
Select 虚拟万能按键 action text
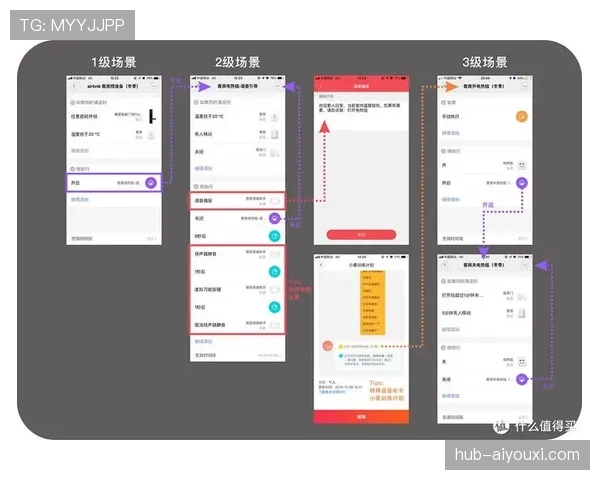click(208, 290)
